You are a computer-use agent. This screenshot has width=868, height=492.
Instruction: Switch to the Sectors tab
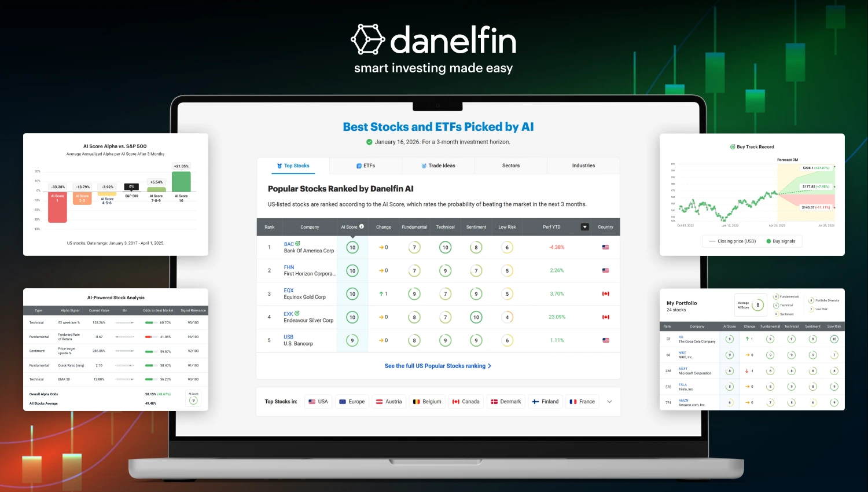[x=510, y=166]
